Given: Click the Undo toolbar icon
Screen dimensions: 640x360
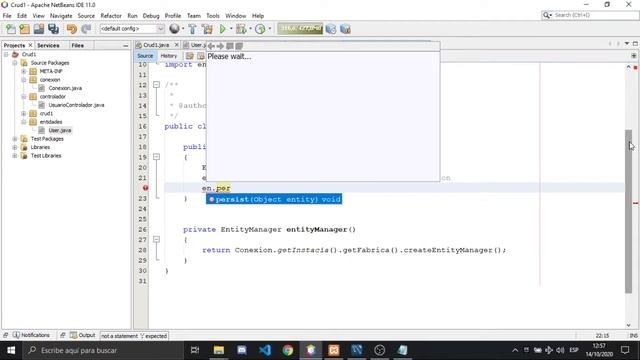Looking at the screenshot, I should [72, 29].
